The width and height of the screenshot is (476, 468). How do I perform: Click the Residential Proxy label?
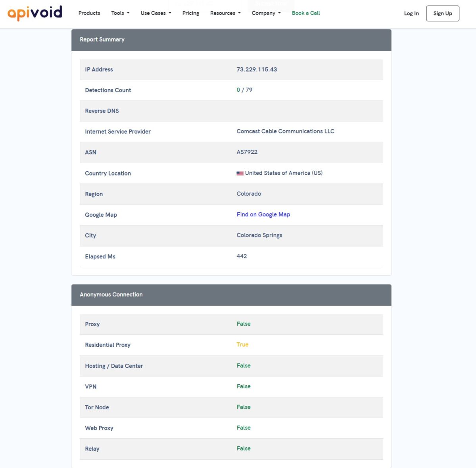pyautogui.click(x=107, y=345)
